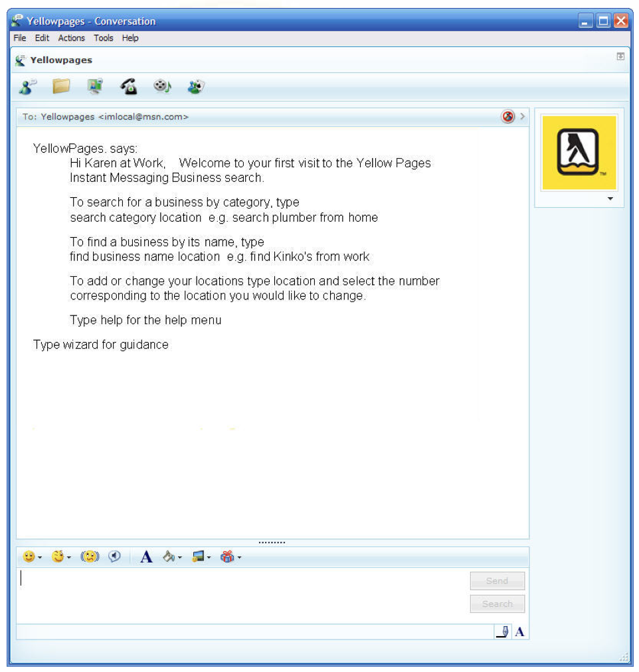Open the emoticons smiley picker
639x672 pixels.
[29, 556]
